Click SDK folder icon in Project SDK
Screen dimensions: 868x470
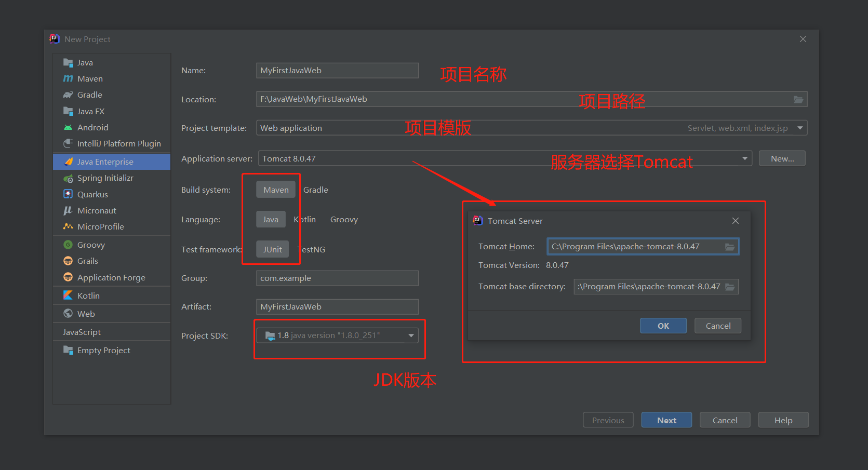[x=270, y=335]
